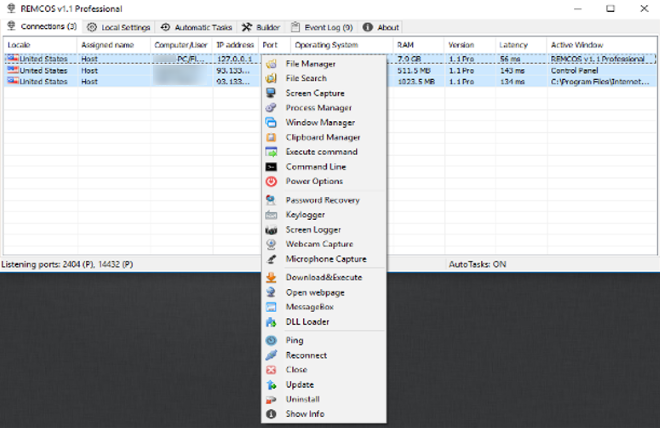Image resolution: width=660 pixels, height=428 pixels.
Task: Click the DLL Loader icon
Action: pos(271,322)
